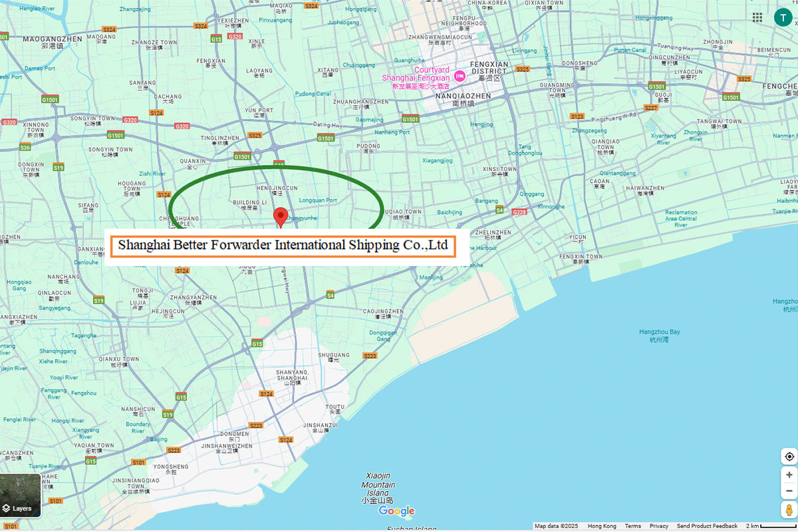Image resolution: width=798 pixels, height=532 pixels.
Task: Select the CAOJINGZHEN place label
Action: coord(382,314)
